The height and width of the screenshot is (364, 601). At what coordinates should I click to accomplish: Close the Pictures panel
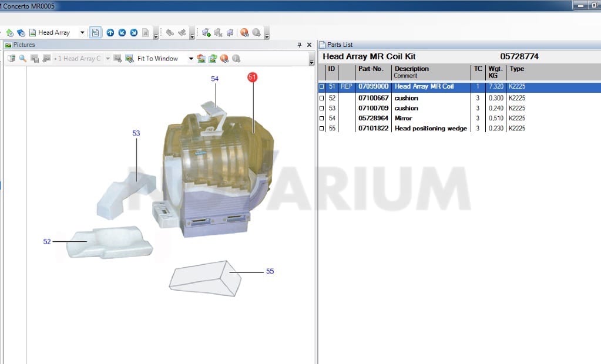click(x=310, y=45)
